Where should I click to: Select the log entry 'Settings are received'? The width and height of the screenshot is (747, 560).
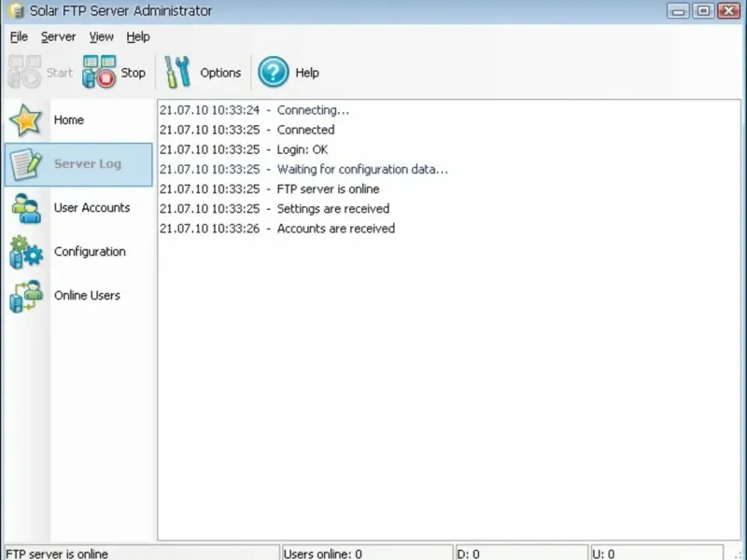click(275, 209)
